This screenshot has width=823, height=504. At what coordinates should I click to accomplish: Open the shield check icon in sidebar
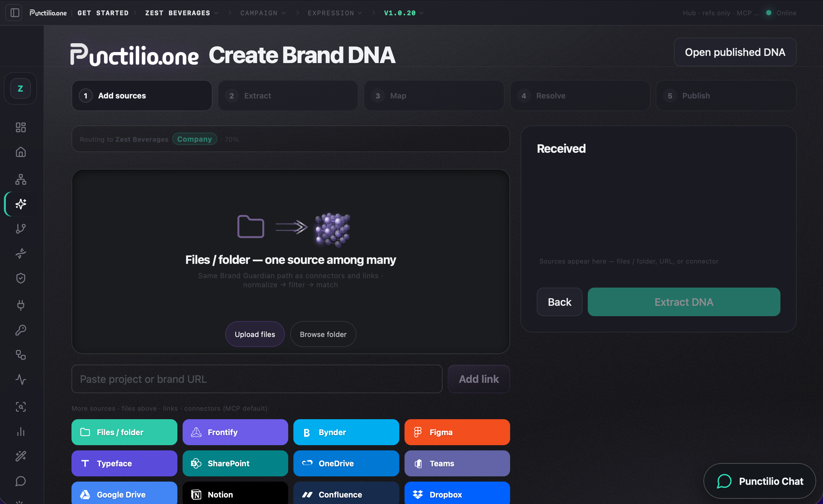[21, 278]
